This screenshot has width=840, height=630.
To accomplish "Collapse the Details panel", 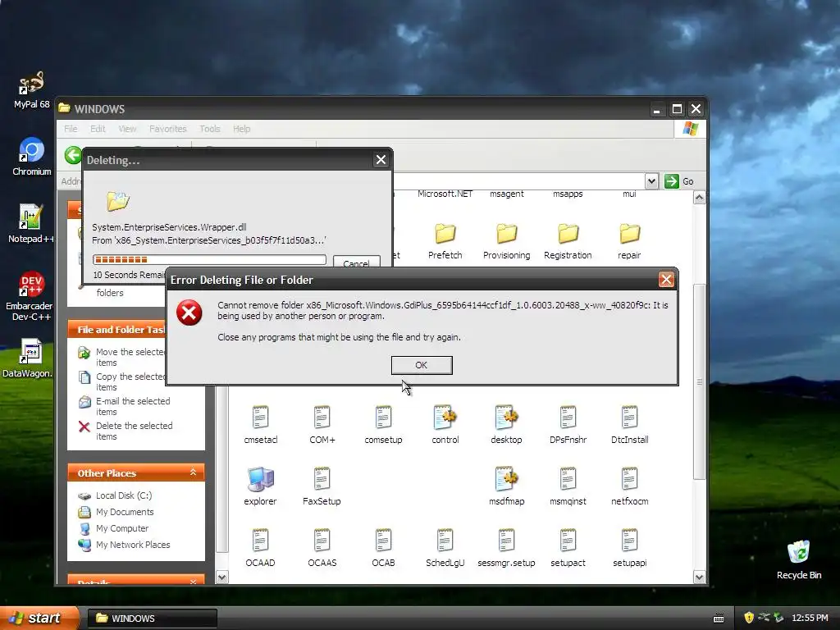I will 193,582.
